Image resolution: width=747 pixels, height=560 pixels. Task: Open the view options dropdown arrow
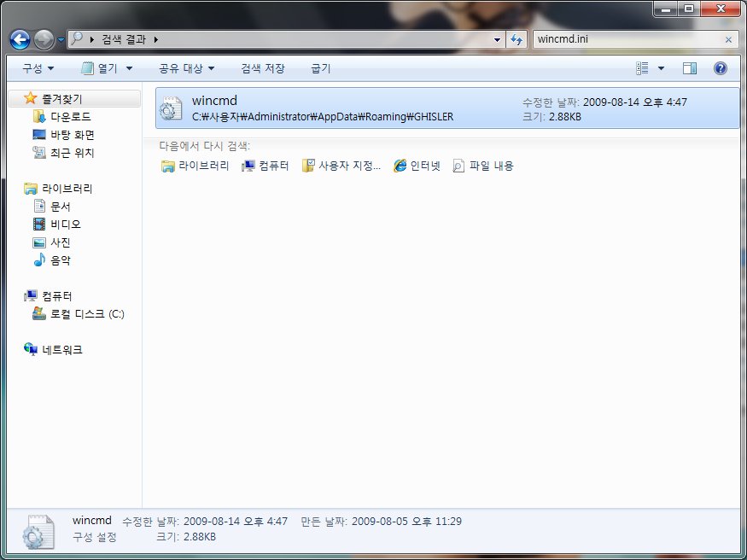pyautogui.click(x=661, y=68)
